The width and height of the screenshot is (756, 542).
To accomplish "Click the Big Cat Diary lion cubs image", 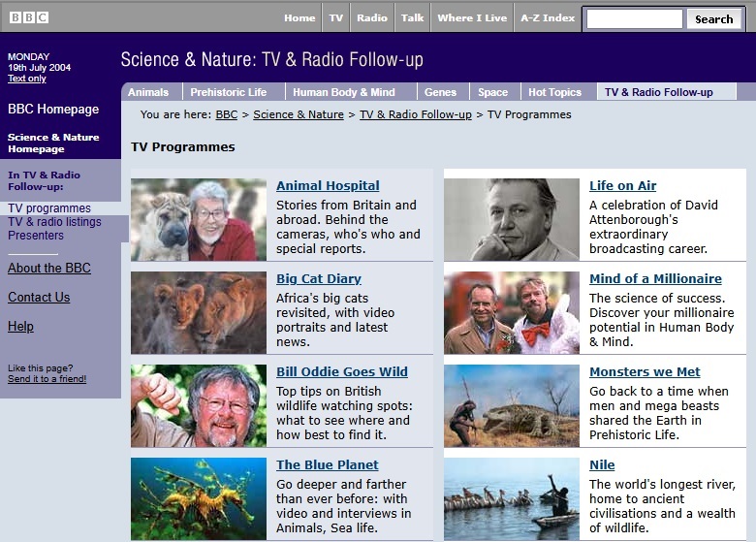I will click(x=199, y=312).
